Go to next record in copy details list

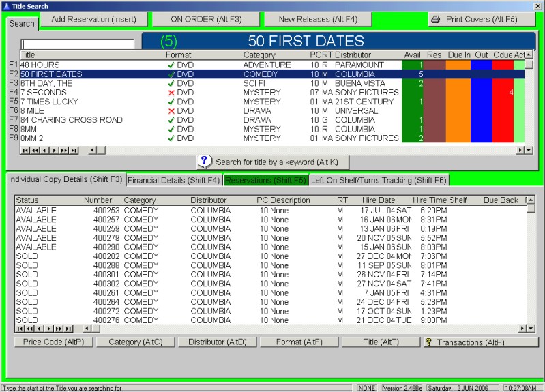pos(48,329)
